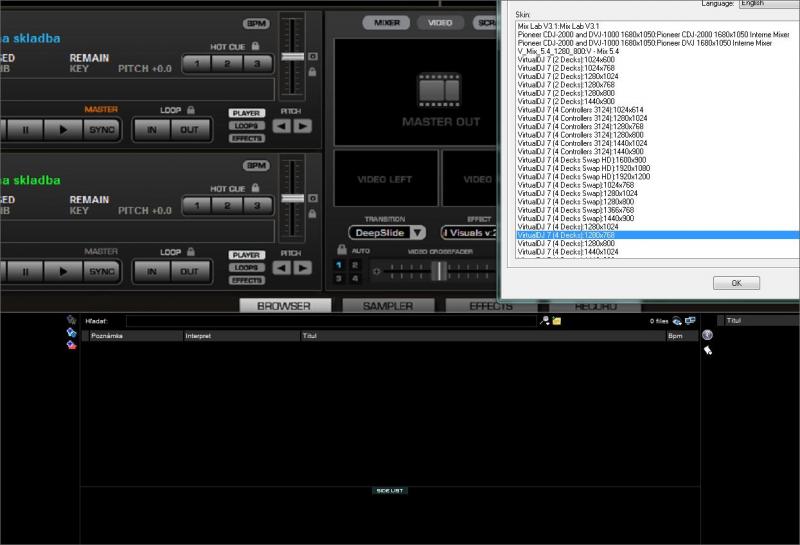Image resolution: width=800 pixels, height=545 pixels.
Task: Sort by Interpret column
Action: tap(242, 336)
